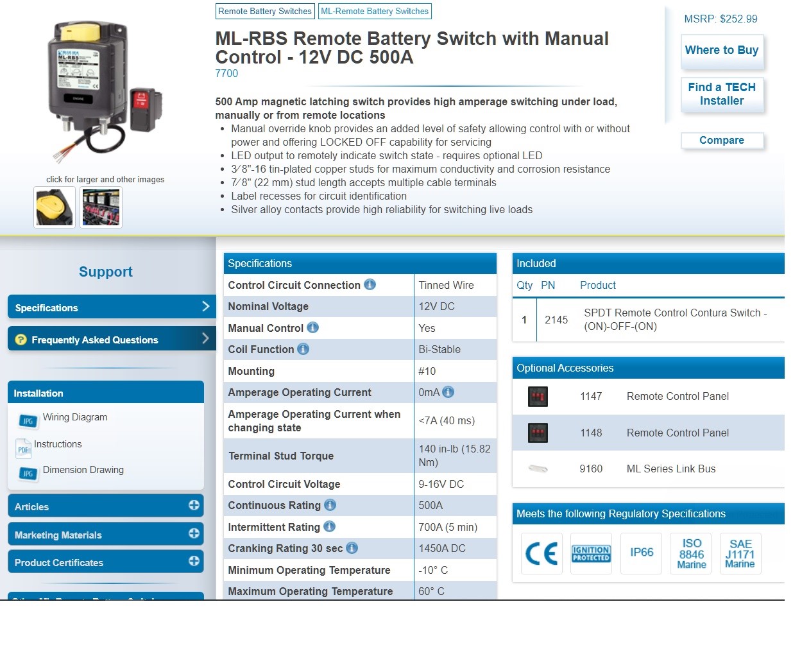Click product image for 9160 ML Series Link Bus
The width and height of the screenshot is (793, 672).
tap(538, 469)
